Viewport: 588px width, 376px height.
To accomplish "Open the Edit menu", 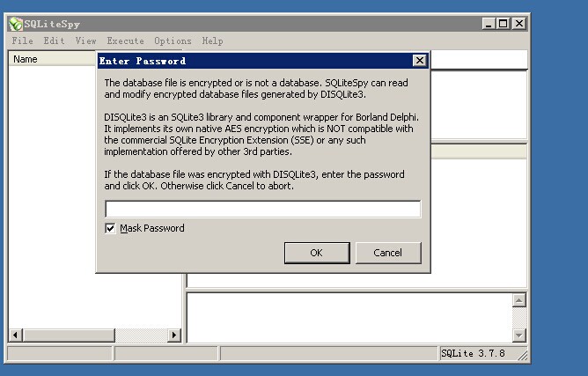I will click(x=54, y=41).
